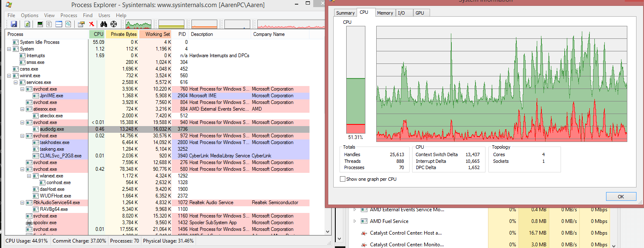
Task: Click the CPU mini-graph in the toolbar
Action: pyautogui.click(x=138, y=24)
